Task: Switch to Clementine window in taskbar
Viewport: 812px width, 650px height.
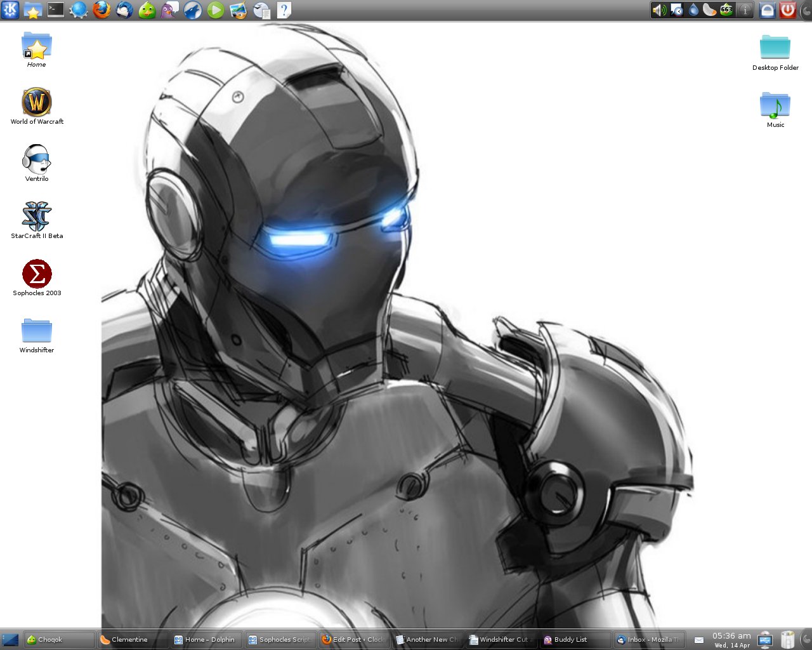Action: coord(133,640)
